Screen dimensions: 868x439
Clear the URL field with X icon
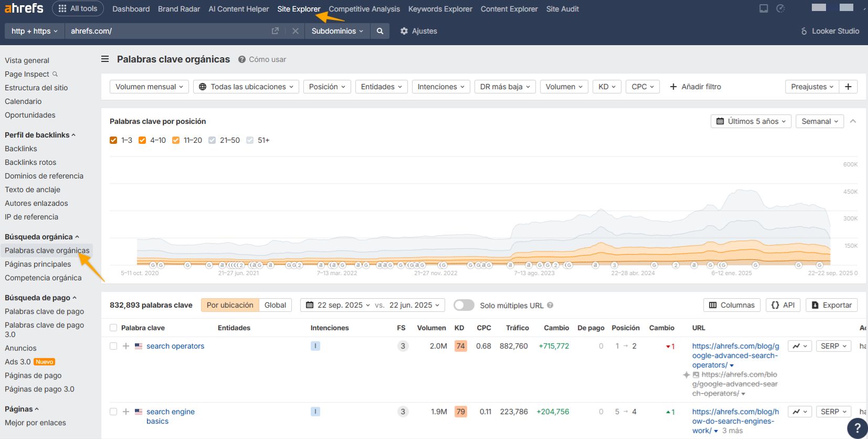pos(295,31)
